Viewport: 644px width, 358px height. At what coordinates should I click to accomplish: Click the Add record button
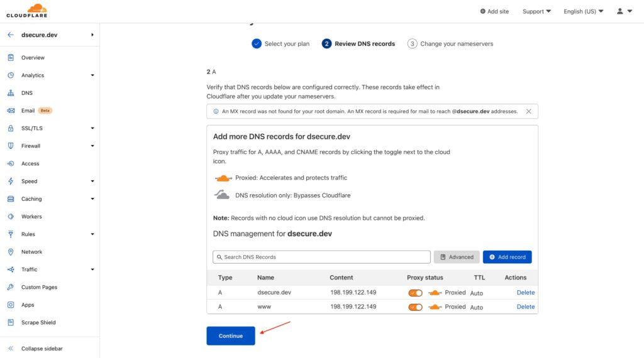pyautogui.click(x=508, y=257)
